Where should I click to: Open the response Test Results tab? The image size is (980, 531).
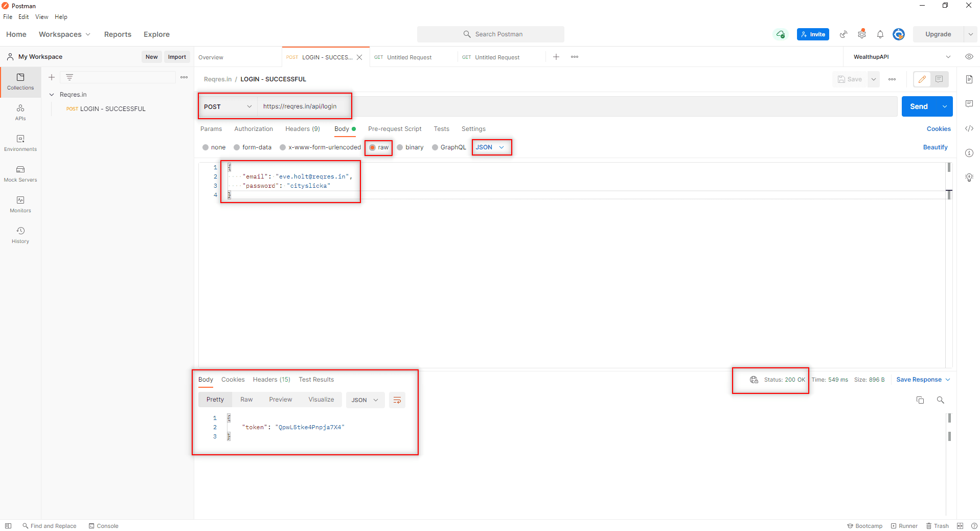click(316, 380)
